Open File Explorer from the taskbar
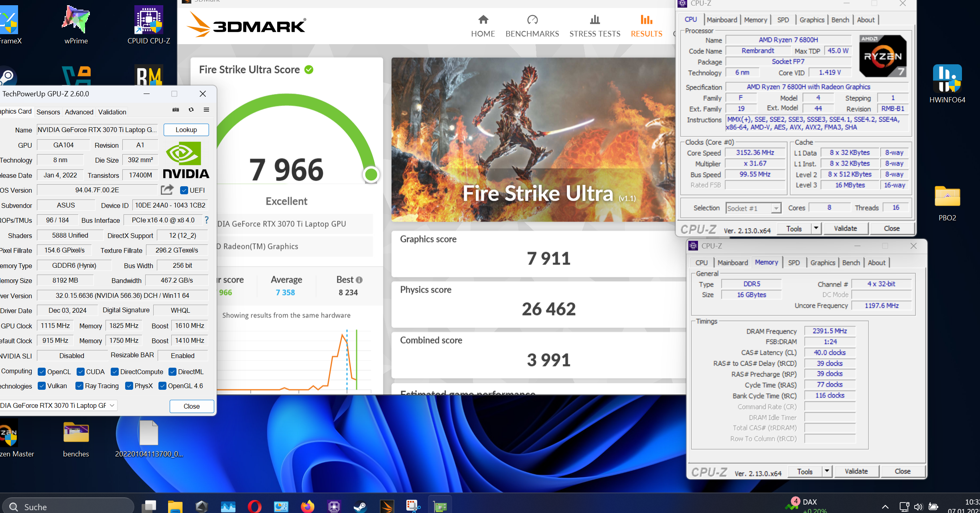Image resolution: width=980 pixels, height=513 pixels. (x=175, y=506)
